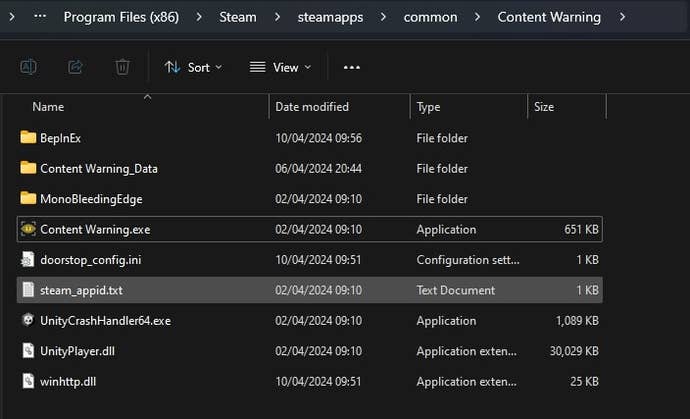Image resolution: width=690 pixels, height=419 pixels.
Task: Click the steam_appid.txt file icon
Action: point(28,290)
